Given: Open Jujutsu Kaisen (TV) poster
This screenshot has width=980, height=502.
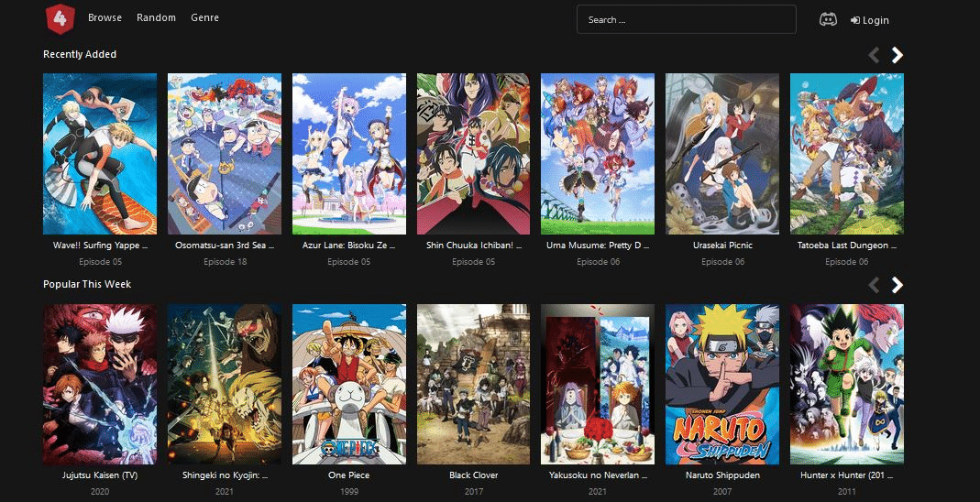Looking at the screenshot, I should (x=100, y=384).
